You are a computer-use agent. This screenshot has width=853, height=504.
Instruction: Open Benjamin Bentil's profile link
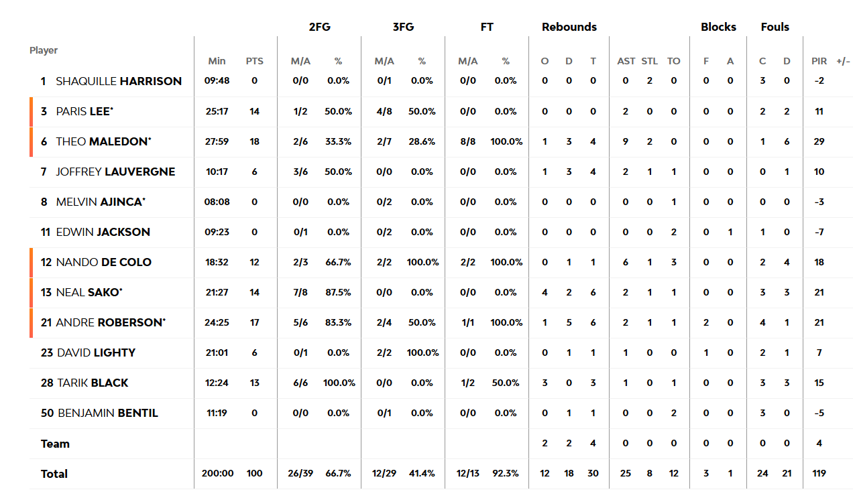108,413
